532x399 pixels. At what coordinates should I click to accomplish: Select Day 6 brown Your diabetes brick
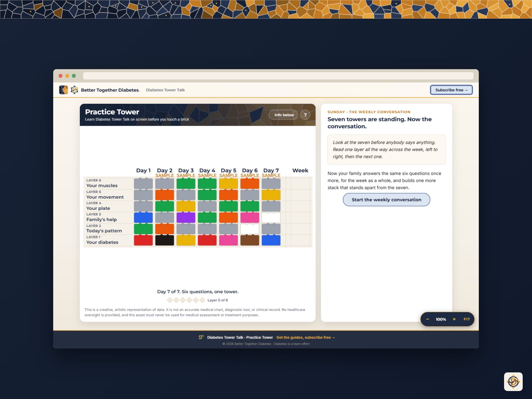[250, 240]
